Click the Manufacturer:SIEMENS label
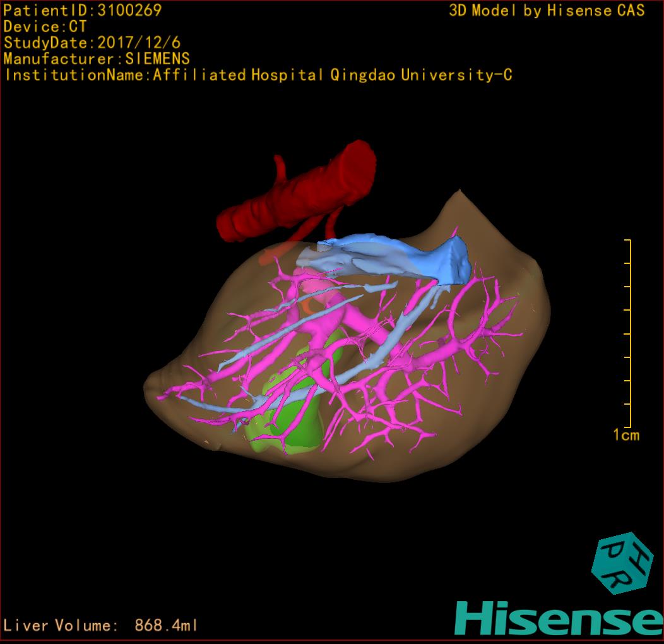This screenshot has width=664, height=644. click(97, 59)
